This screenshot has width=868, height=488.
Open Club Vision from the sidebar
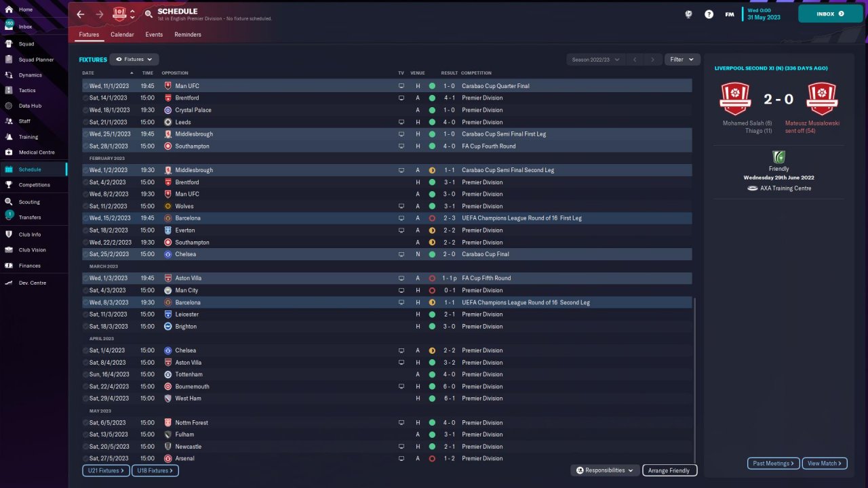coord(33,250)
